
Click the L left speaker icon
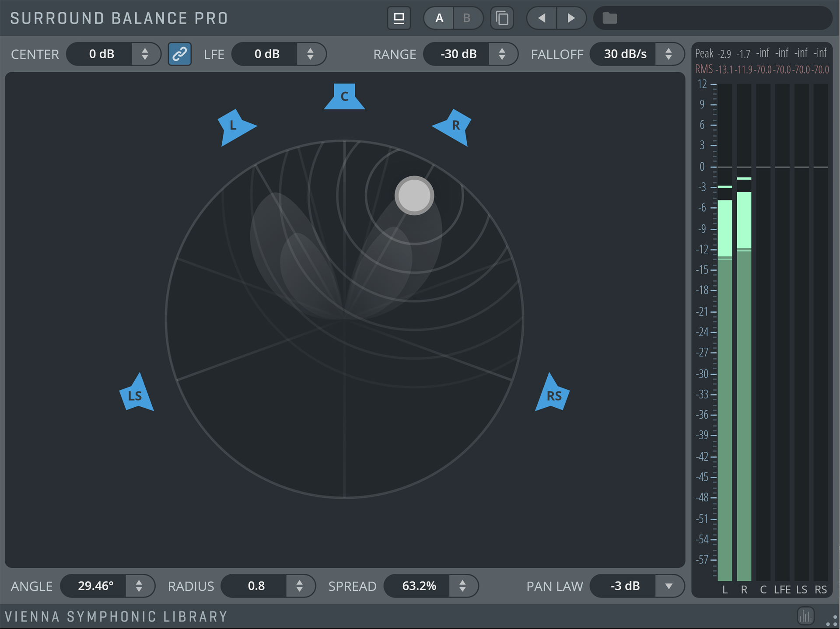pos(234,126)
